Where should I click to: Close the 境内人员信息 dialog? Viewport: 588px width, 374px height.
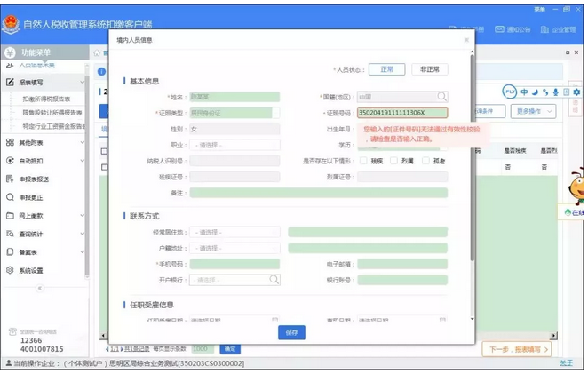coord(466,40)
